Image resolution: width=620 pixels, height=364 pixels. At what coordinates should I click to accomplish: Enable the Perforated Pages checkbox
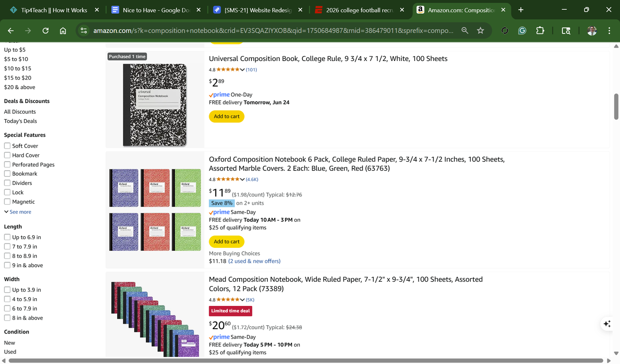pos(7,165)
